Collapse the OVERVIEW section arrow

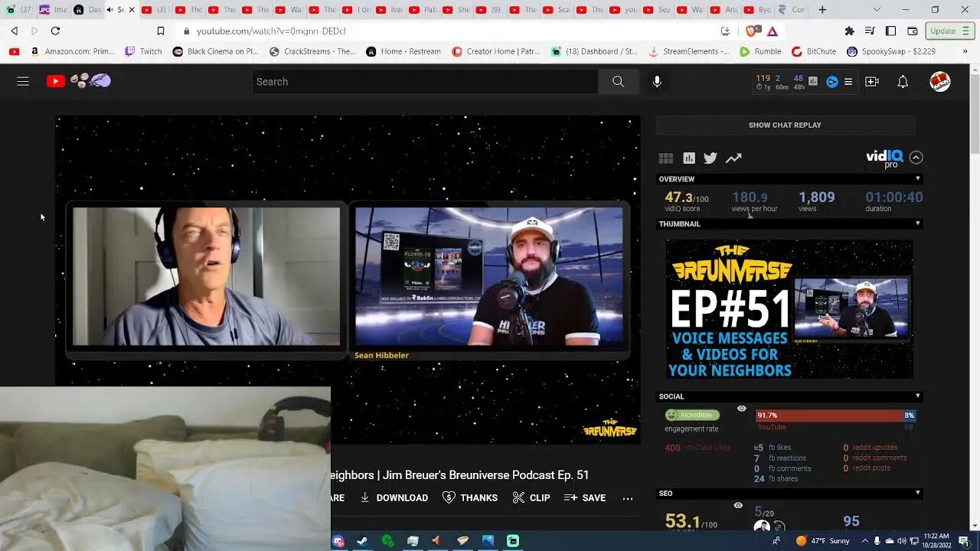(x=918, y=179)
